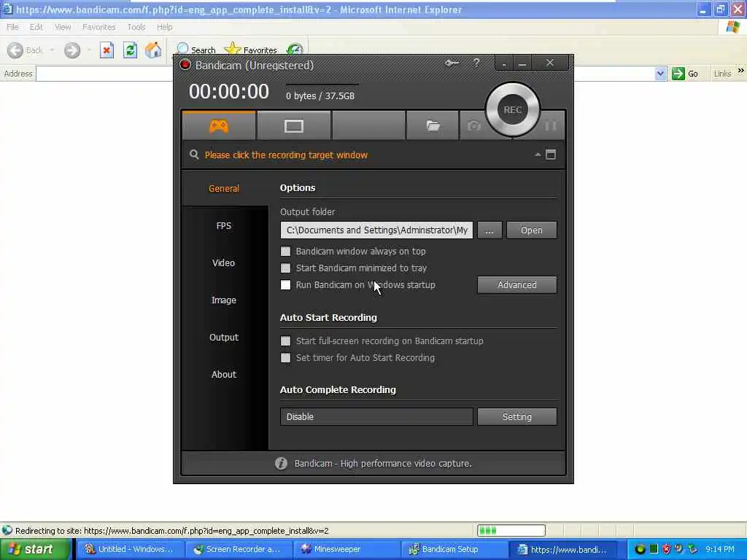Open Auto Complete Recording Setting button
The width and height of the screenshot is (747, 560).
coord(517,416)
